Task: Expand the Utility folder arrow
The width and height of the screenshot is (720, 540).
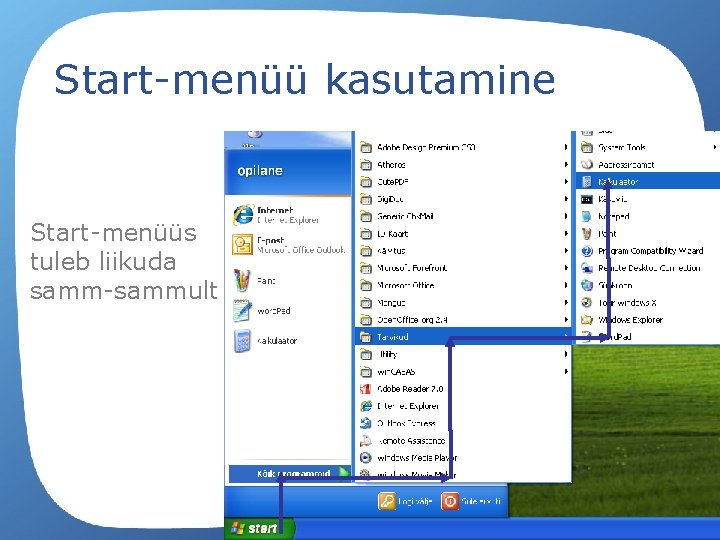Action: [566, 354]
